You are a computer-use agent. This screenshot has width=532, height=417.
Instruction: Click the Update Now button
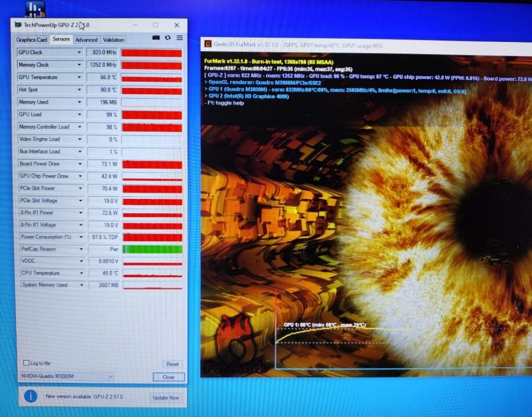(166, 397)
